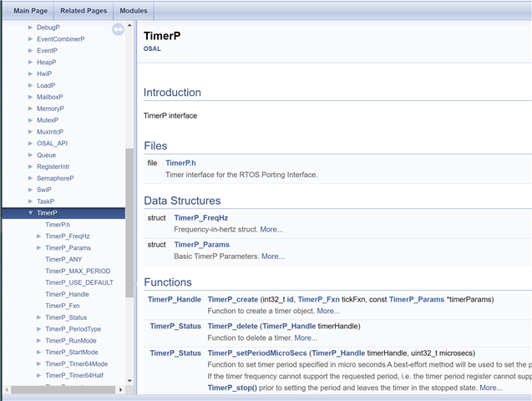Select TaskP in navigation tree
This screenshot has height=401, width=532.
point(45,201)
